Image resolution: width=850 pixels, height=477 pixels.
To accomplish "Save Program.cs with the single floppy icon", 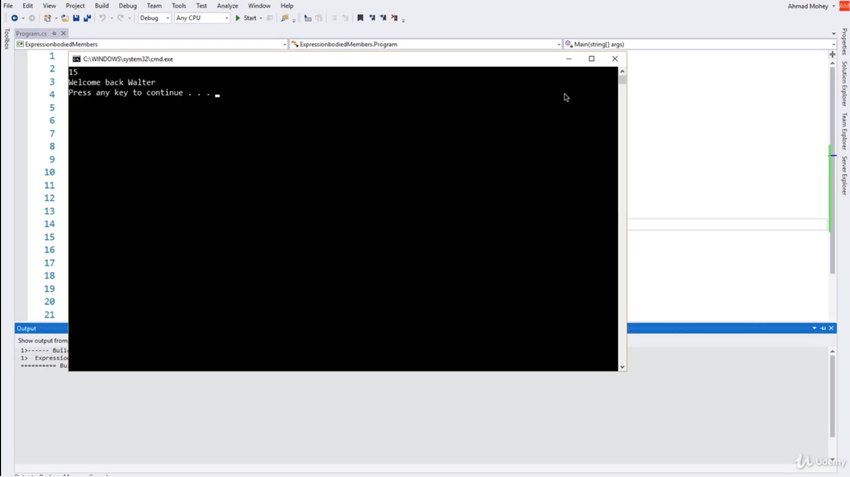I will (x=76, y=18).
